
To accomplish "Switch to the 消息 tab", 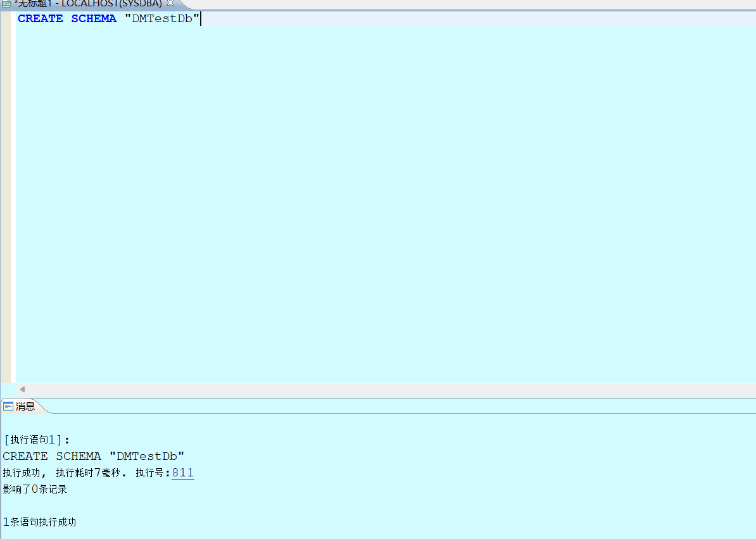I will pos(25,407).
